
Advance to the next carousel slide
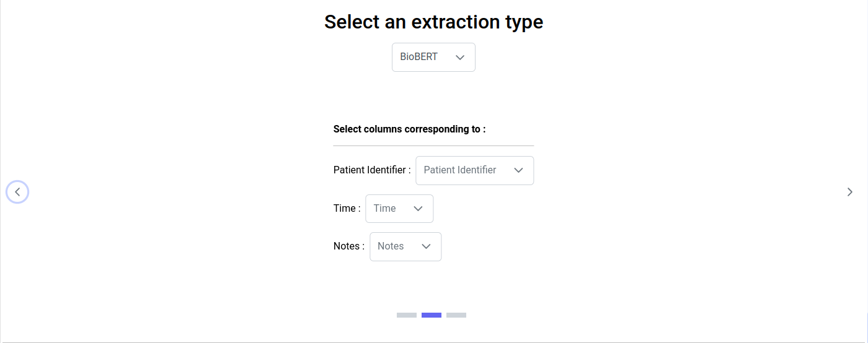coord(849,192)
